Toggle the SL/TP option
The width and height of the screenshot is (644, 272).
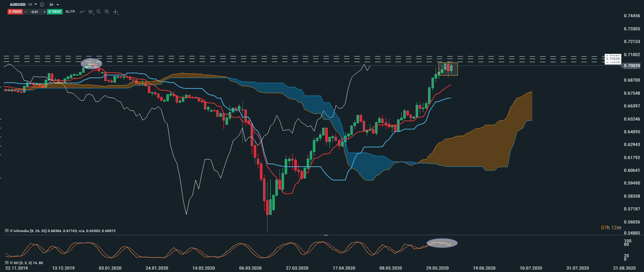[x=70, y=12]
